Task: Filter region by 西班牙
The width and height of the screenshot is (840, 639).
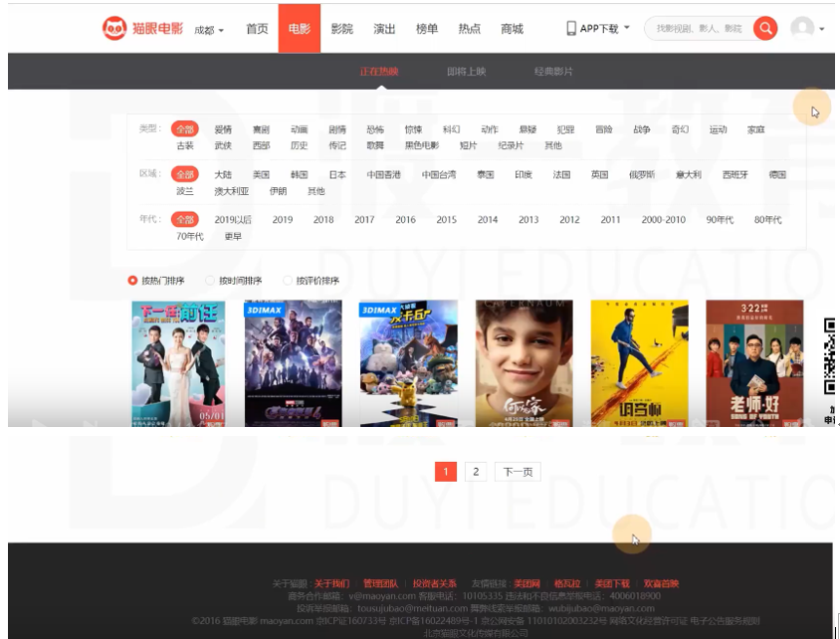Action: point(735,174)
